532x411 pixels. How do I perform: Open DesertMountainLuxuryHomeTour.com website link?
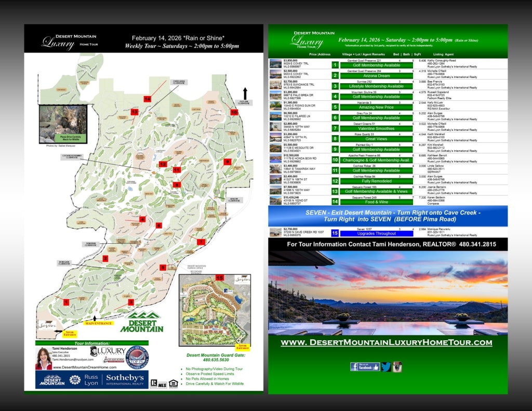tap(387, 342)
